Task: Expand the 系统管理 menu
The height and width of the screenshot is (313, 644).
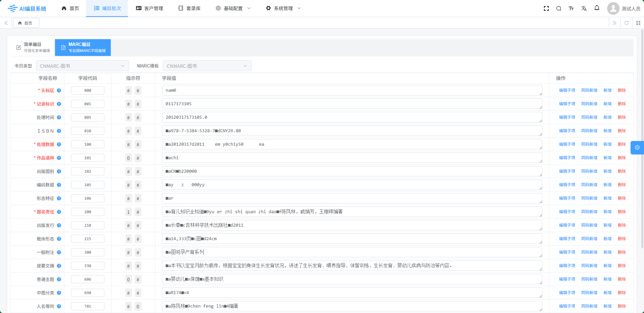Action: [283, 8]
